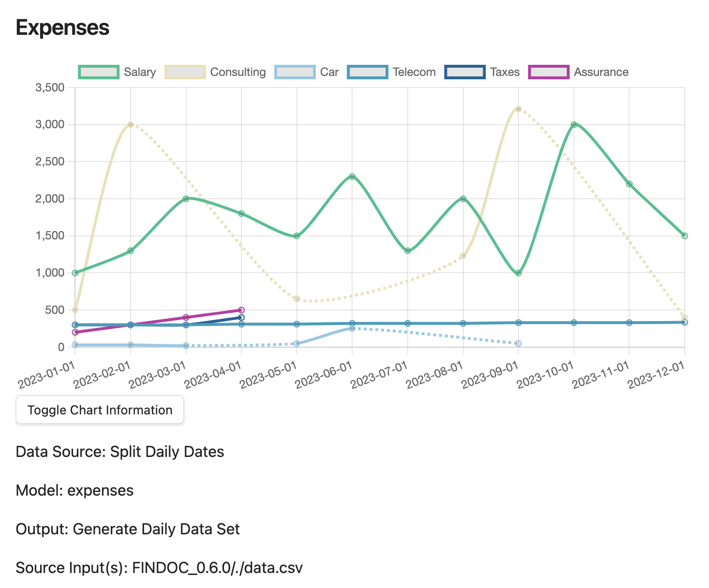Click the Salary data point at 2023-08-01
Image resolution: width=709 pixels, height=588 pixels.
pos(463,199)
